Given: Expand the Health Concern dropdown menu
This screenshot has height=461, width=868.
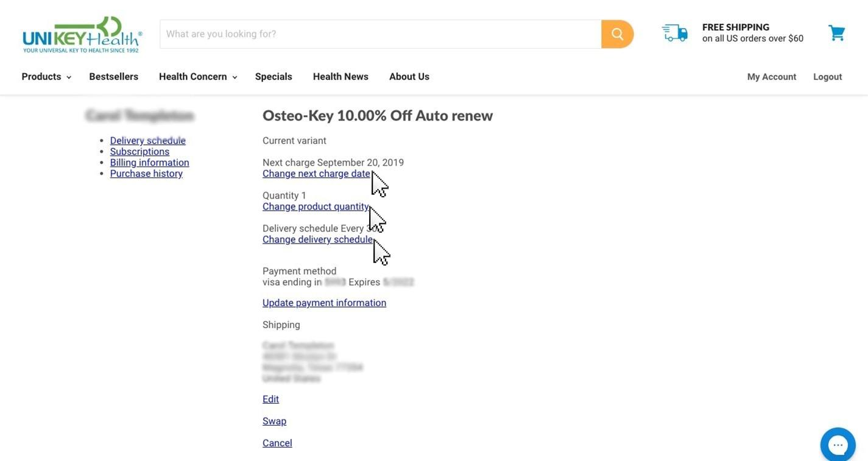Looking at the screenshot, I should pos(198,77).
